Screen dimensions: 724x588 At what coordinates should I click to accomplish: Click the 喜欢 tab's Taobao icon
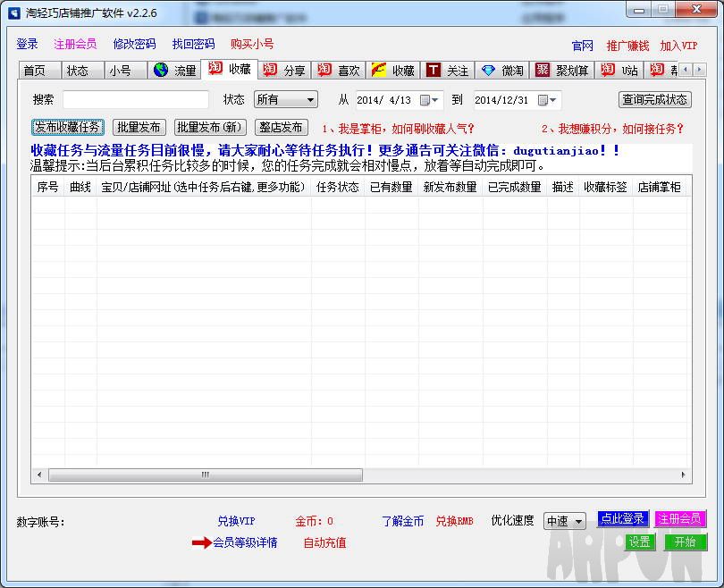(324, 71)
